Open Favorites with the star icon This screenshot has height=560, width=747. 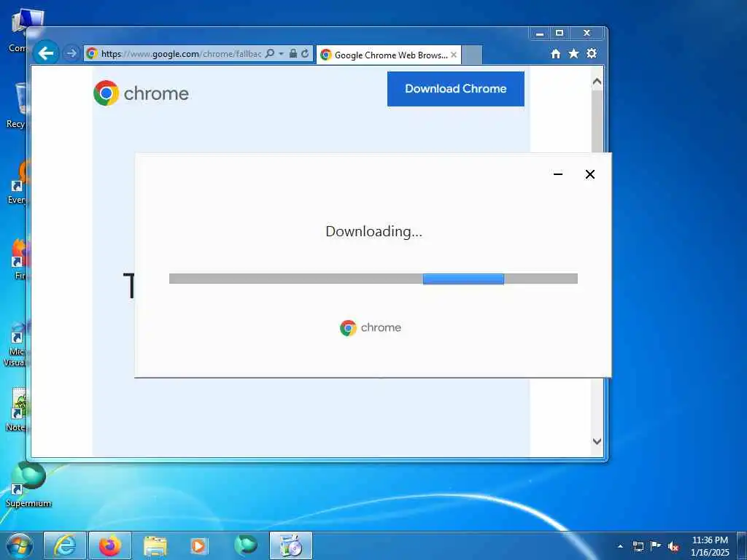click(x=573, y=53)
